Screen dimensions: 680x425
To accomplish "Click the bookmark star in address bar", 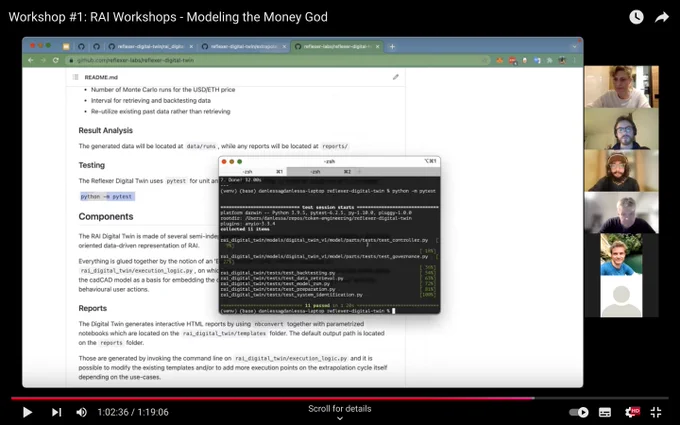I will 484,60.
